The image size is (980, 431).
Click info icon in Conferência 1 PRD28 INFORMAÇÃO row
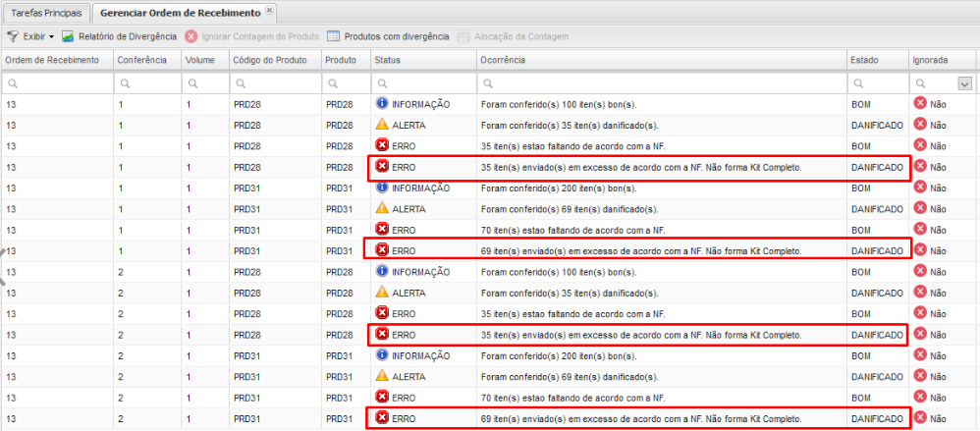pyautogui.click(x=383, y=104)
